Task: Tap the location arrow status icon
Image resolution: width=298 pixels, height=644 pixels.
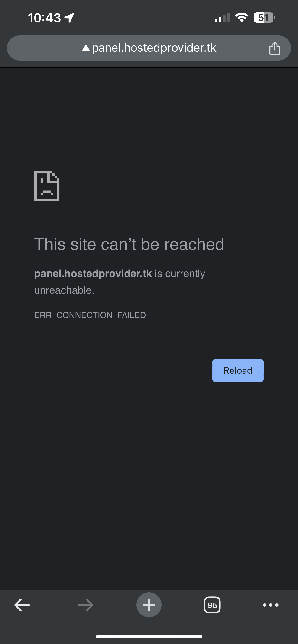Action: [69, 18]
